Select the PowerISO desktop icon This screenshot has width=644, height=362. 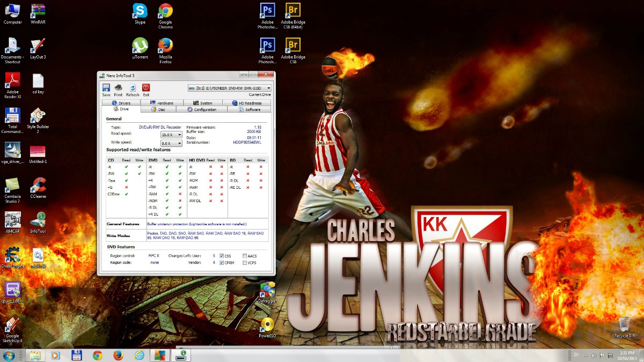tap(267, 328)
